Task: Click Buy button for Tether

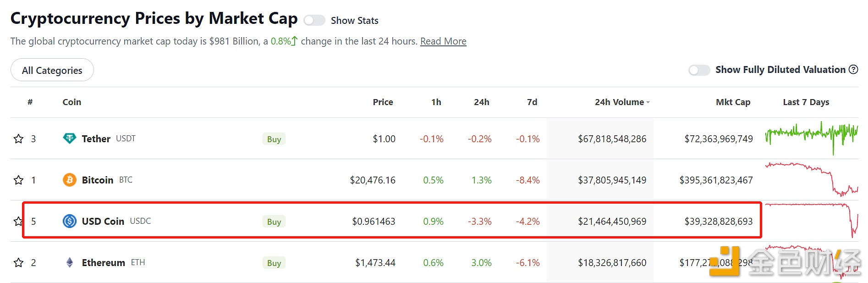Action: [274, 139]
